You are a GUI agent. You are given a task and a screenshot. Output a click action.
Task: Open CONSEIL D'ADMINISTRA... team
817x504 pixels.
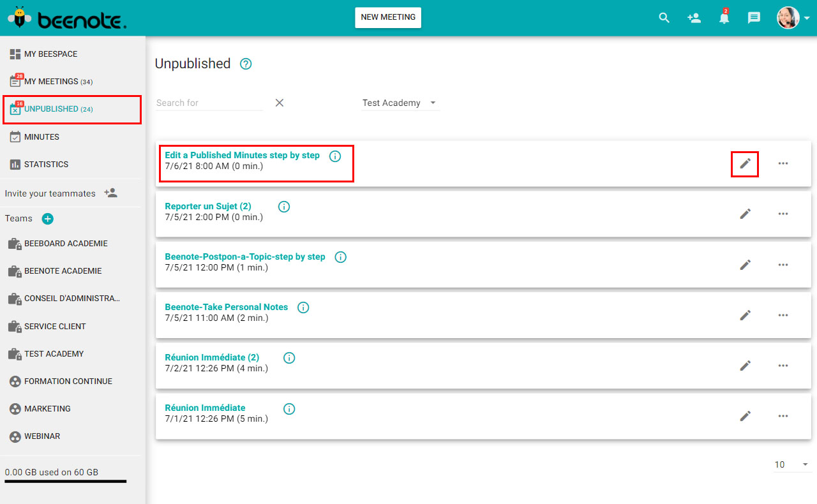click(73, 298)
